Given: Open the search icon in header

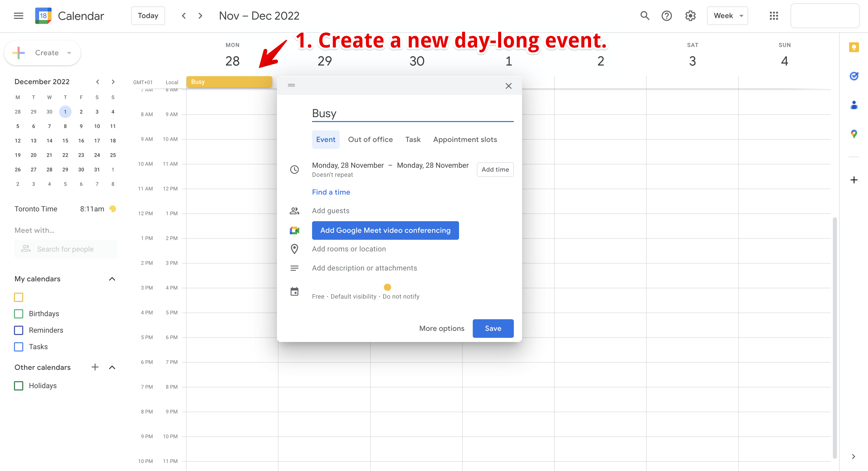Looking at the screenshot, I should pyautogui.click(x=644, y=15).
